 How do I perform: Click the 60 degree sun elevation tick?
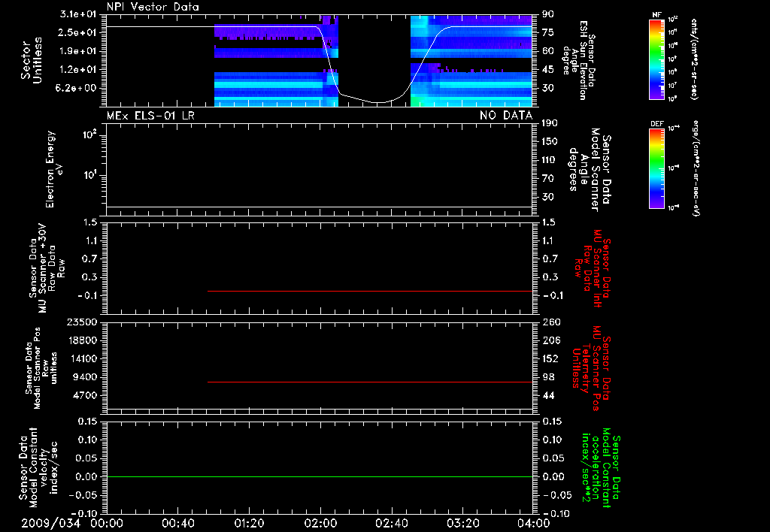point(547,51)
